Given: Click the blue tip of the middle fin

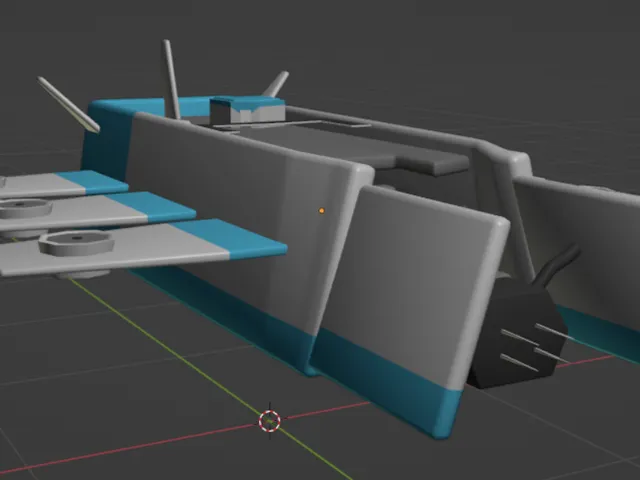Looking at the screenshot, I should point(158,206).
